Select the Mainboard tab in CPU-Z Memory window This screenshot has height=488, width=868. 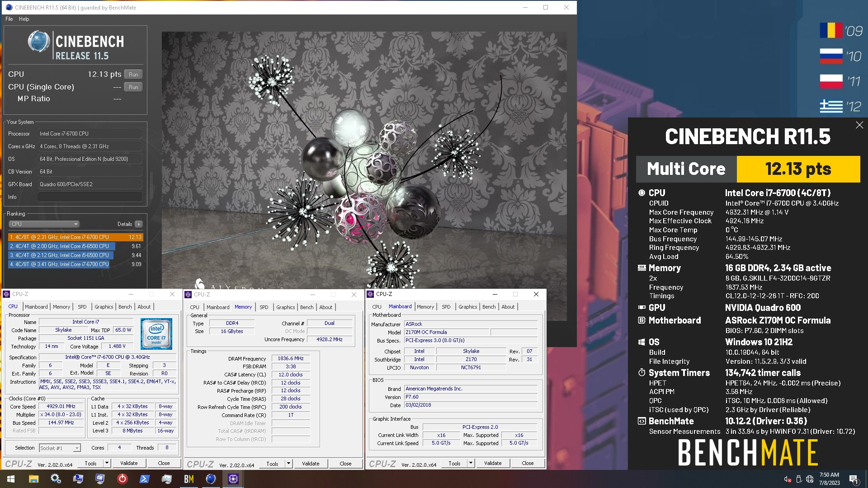[218, 307]
